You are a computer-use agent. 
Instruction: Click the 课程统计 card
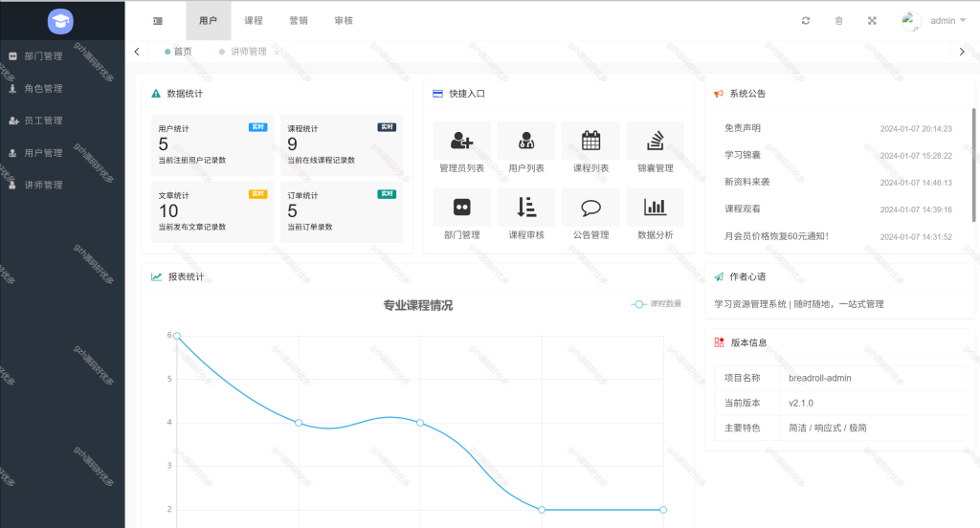(342, 145)
